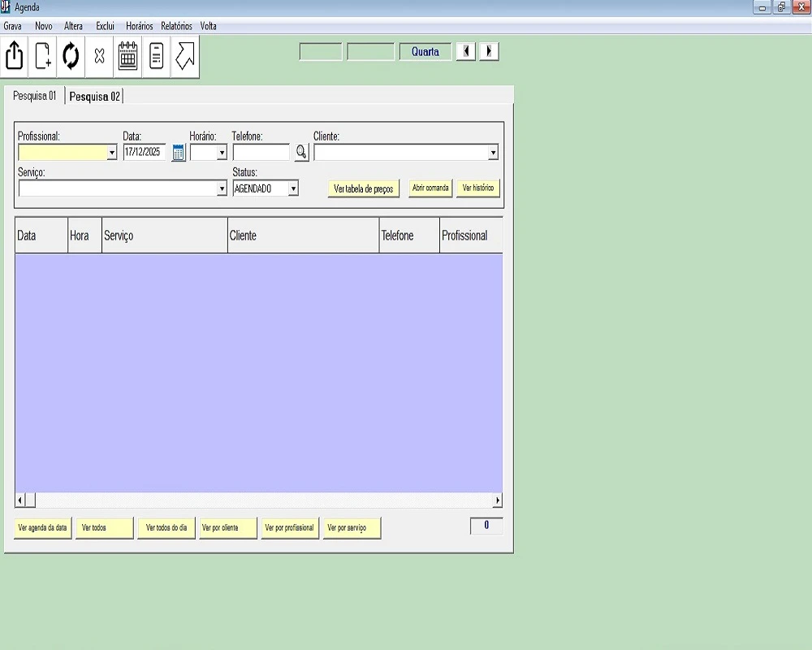
Task: Open the Status dropdown showing AGENDADO
Action: [x=293, y=188]
